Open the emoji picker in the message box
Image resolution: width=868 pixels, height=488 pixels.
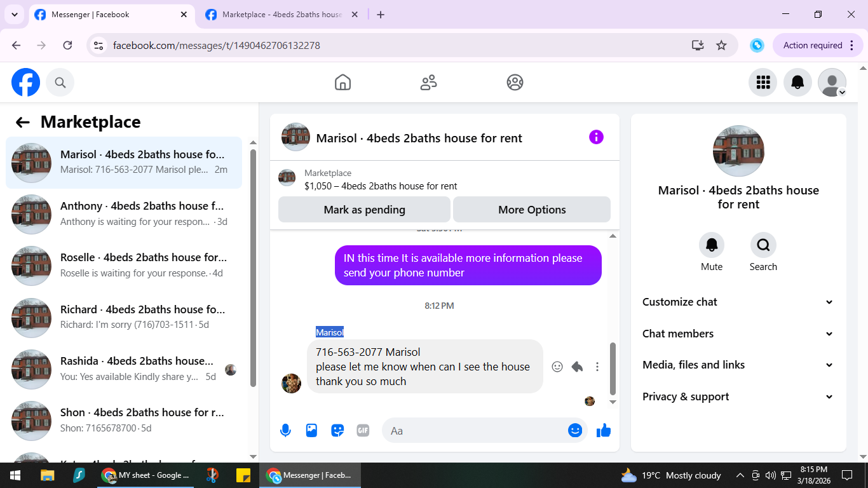click(575, 431)
